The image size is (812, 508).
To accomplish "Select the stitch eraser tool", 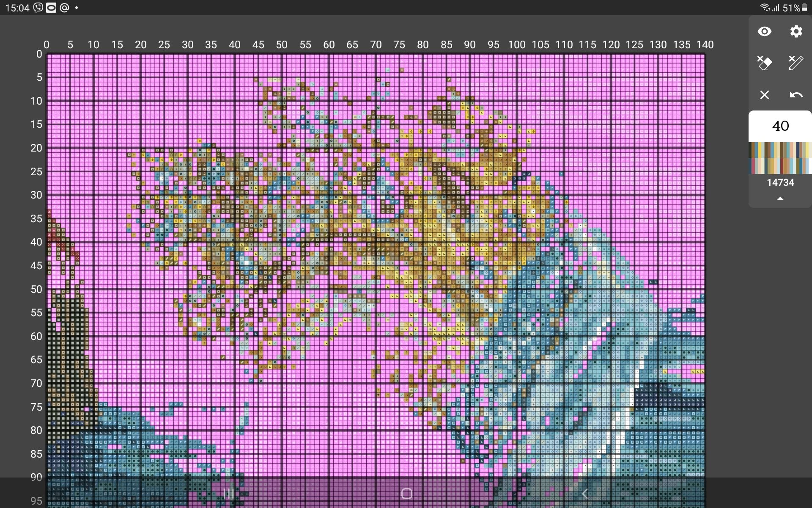I will tap(764, 63).
